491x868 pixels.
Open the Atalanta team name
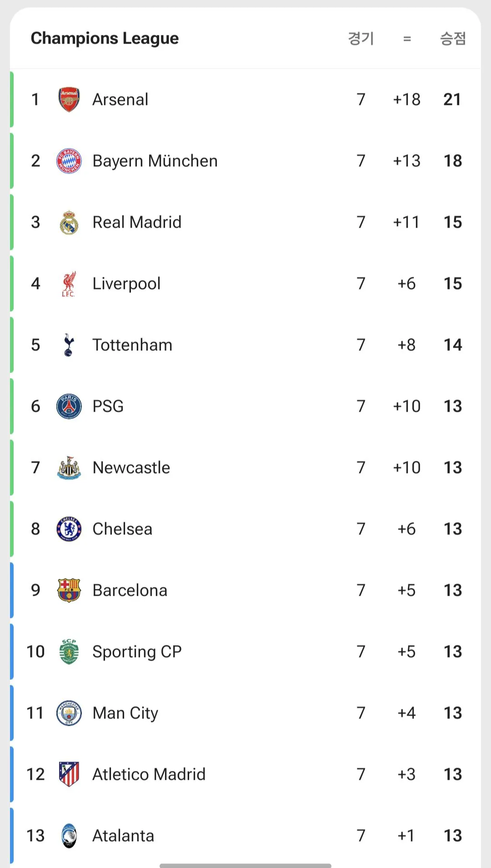(123, 836)
